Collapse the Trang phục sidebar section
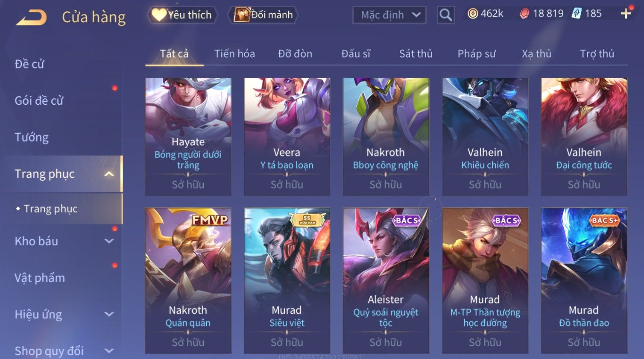This screenshot has height=359, width=644. point(109,174)
